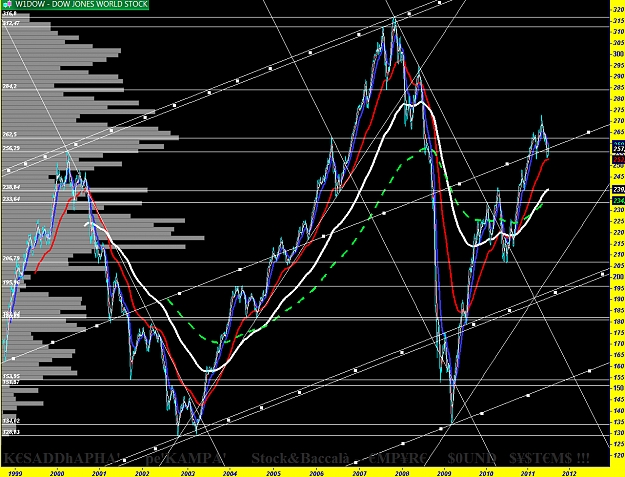Select the 285 price axis label

(619, 87)
